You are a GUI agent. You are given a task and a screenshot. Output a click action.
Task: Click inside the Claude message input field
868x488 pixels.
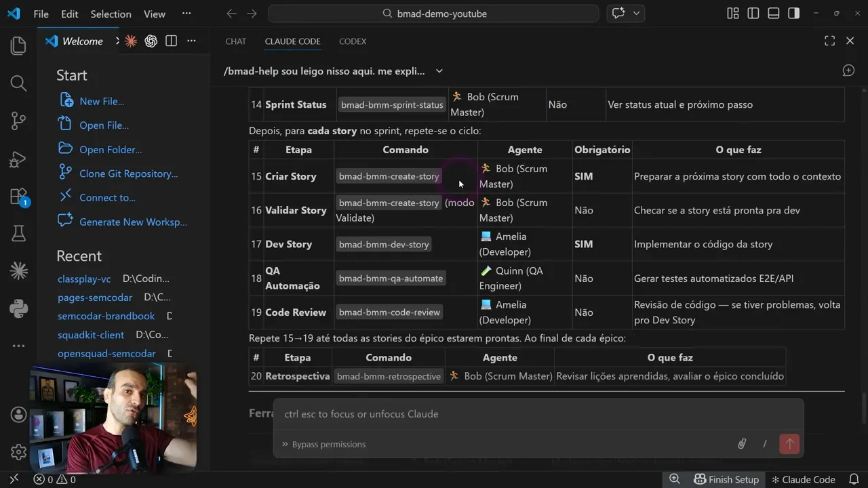coord(475,413)
